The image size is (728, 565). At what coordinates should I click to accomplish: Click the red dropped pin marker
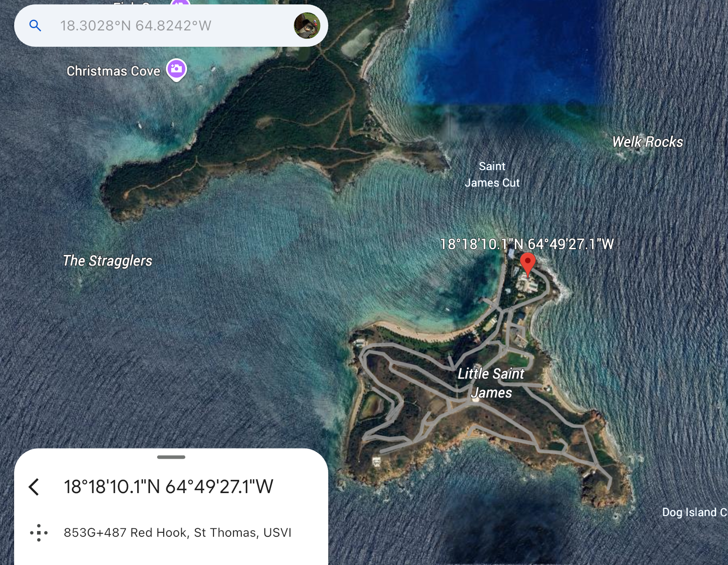(x=528, y=265)
